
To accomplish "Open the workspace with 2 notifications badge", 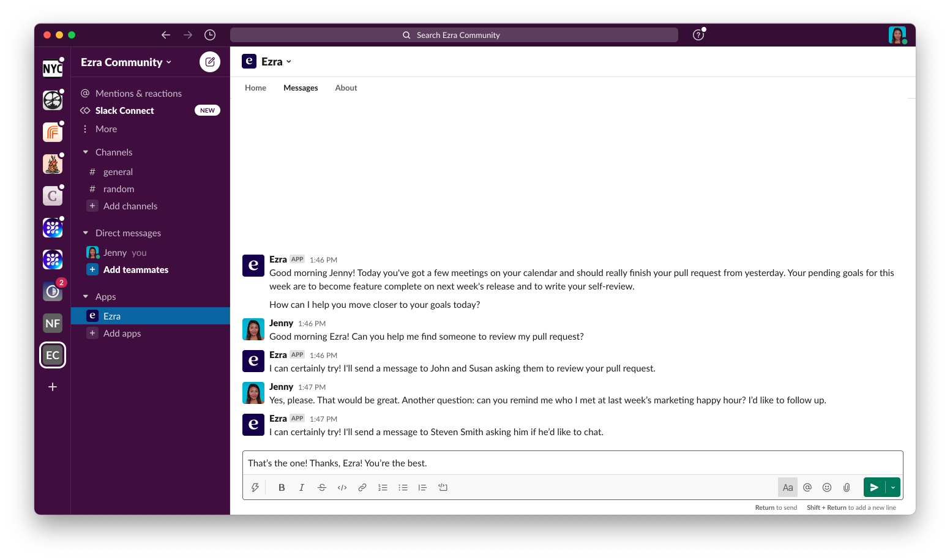I will click(53, 291).
